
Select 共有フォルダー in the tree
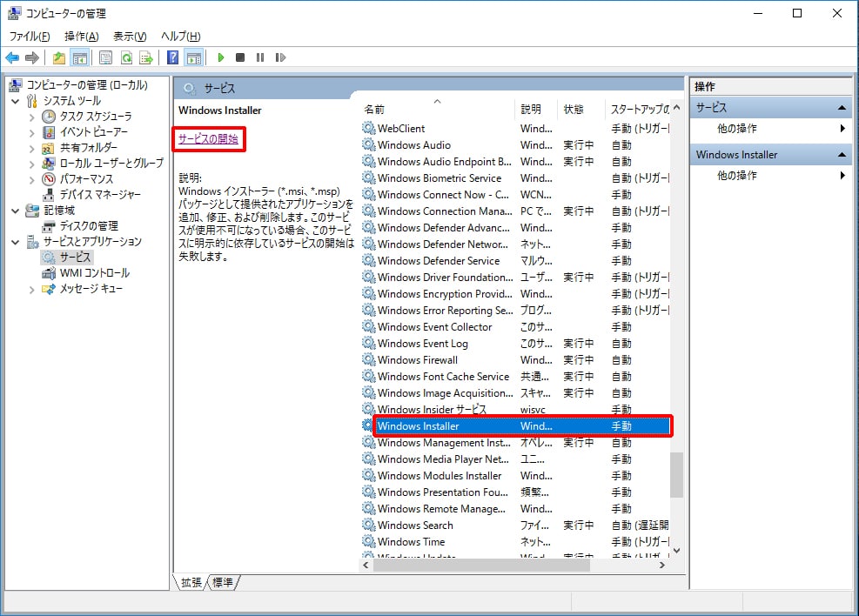coord(88,147)
